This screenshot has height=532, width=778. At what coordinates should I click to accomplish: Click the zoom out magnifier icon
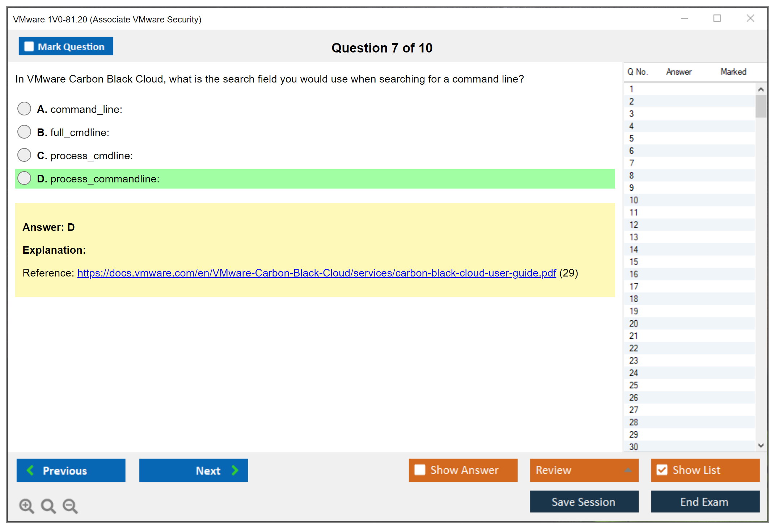70,506
